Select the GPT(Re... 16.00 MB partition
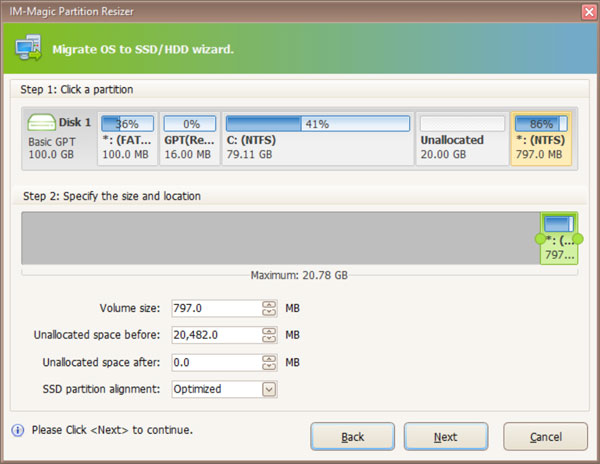Viewport: 600px width, 464px height. [x=189, y=138]
